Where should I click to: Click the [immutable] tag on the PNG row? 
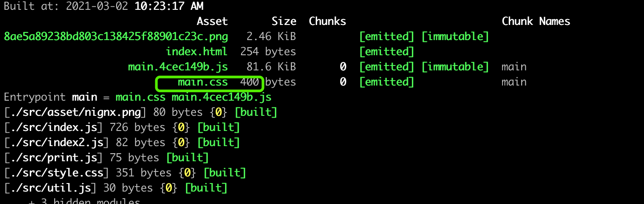pos(455,37)
